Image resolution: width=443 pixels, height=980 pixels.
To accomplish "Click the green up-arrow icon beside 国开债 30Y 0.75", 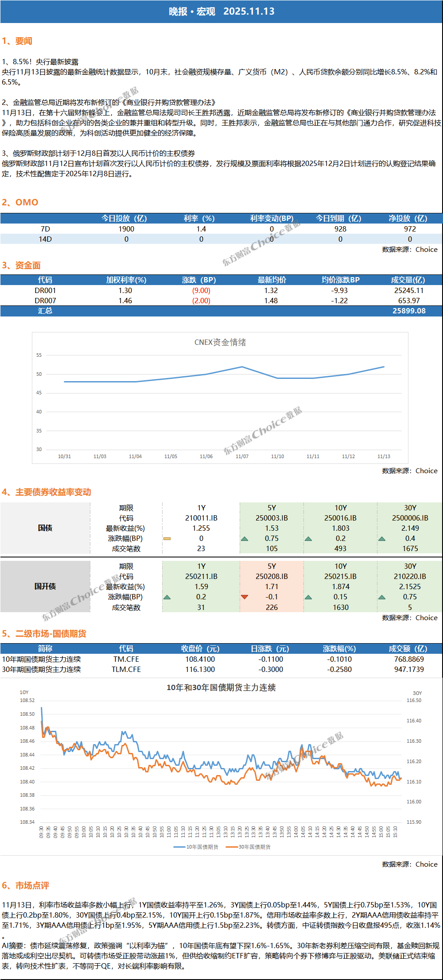I will point(382,597).
